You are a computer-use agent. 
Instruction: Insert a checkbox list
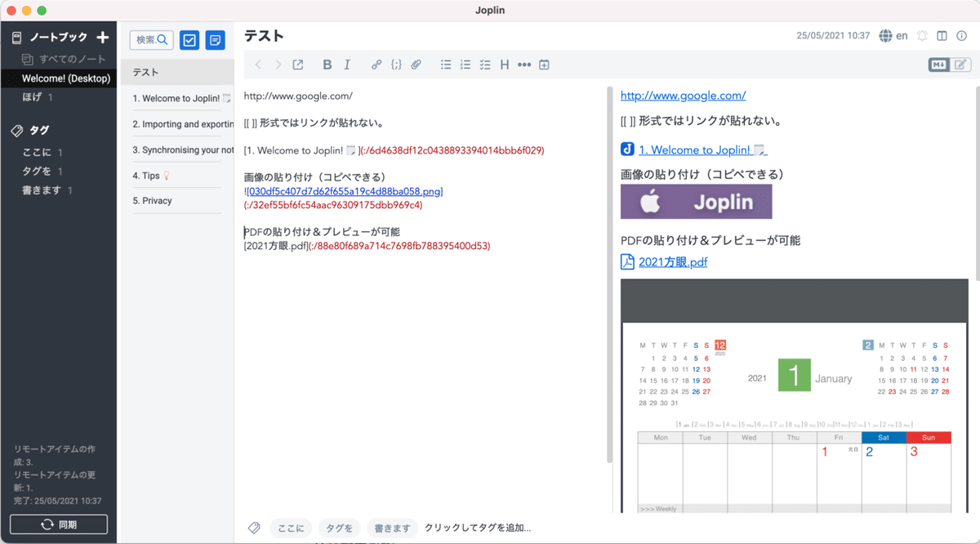pyautogui.click(x=485, y=65)
